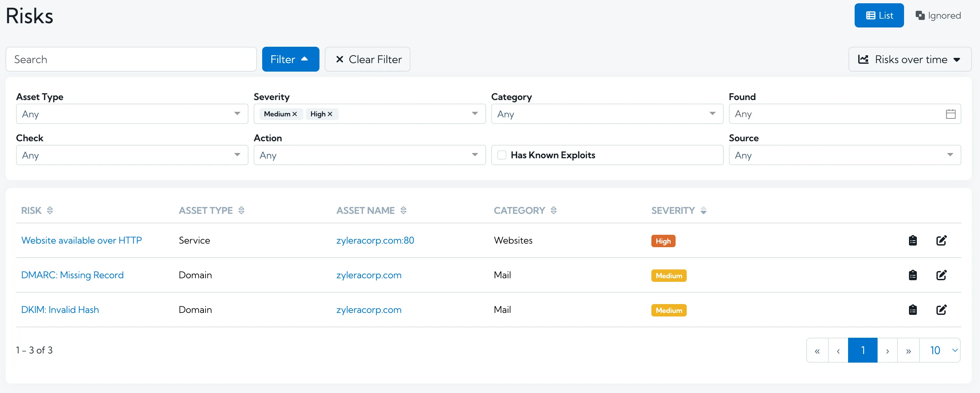Open the zyleracorp.com:80 asset link

pos(375,240)
